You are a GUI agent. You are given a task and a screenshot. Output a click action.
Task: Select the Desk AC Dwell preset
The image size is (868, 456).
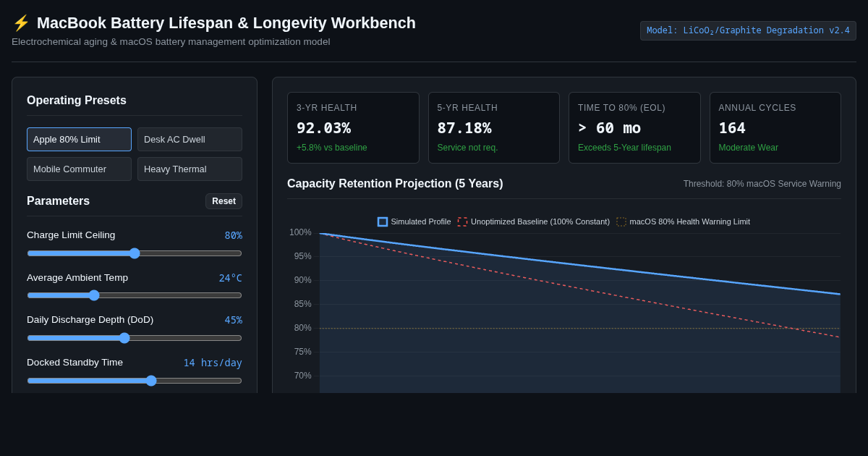coord(190,139)
